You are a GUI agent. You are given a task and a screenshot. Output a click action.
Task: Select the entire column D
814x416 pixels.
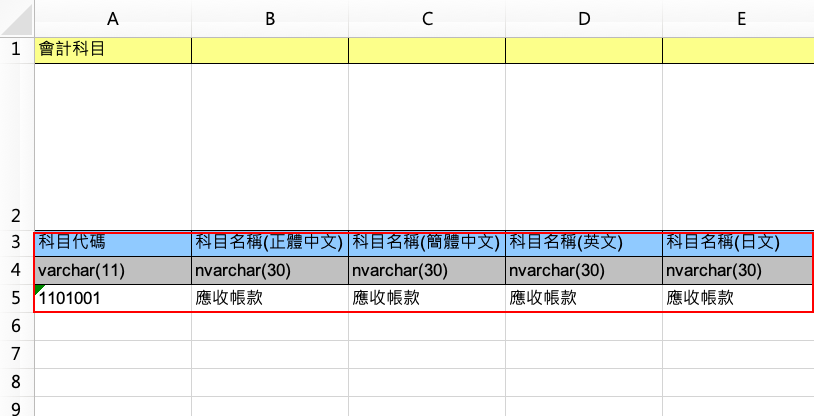(x=584, y=18)
